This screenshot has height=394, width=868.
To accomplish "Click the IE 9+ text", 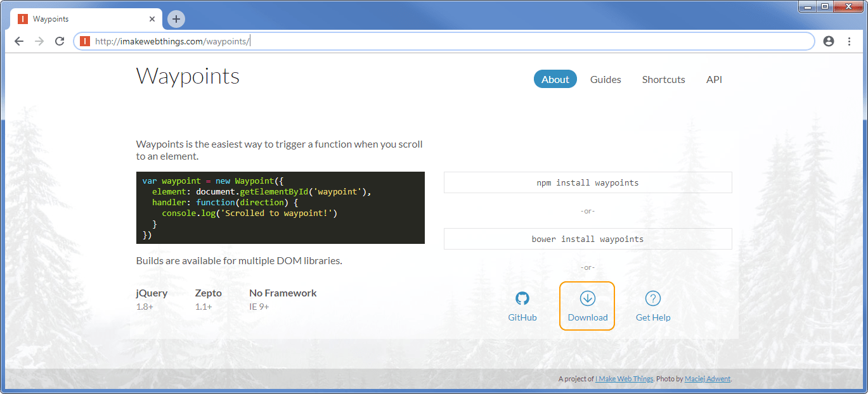I will pos(259,307).
